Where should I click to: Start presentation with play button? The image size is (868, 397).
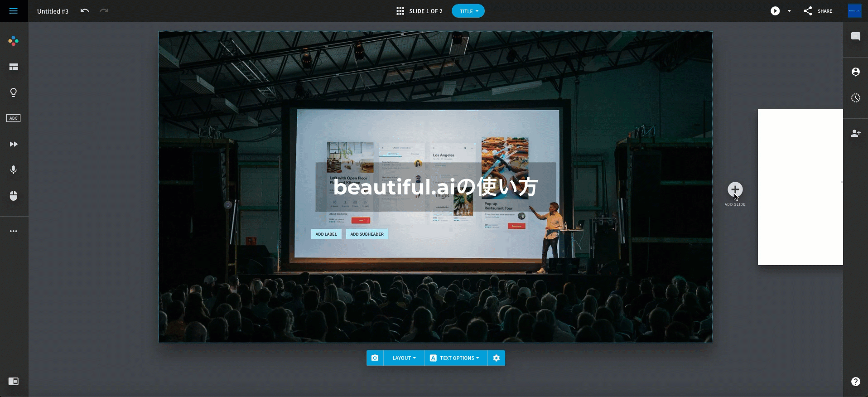pyautogui.click(x=775, y=11)
